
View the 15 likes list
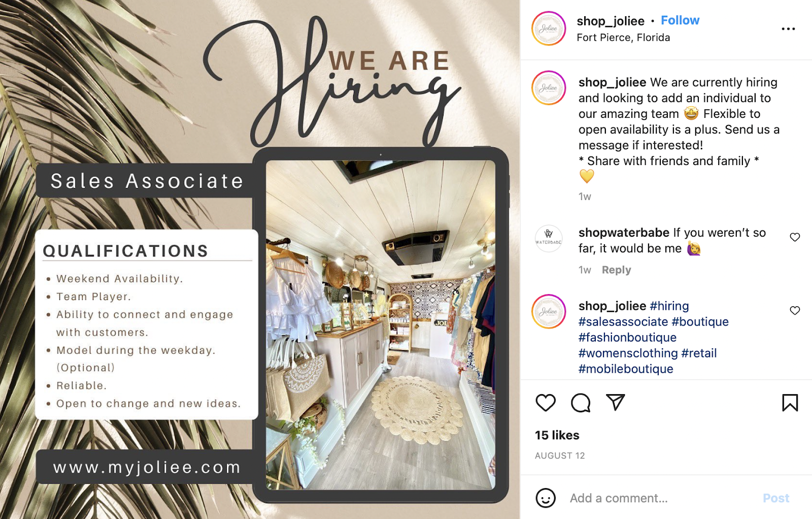pyautogui.click(x=557, y=435)
